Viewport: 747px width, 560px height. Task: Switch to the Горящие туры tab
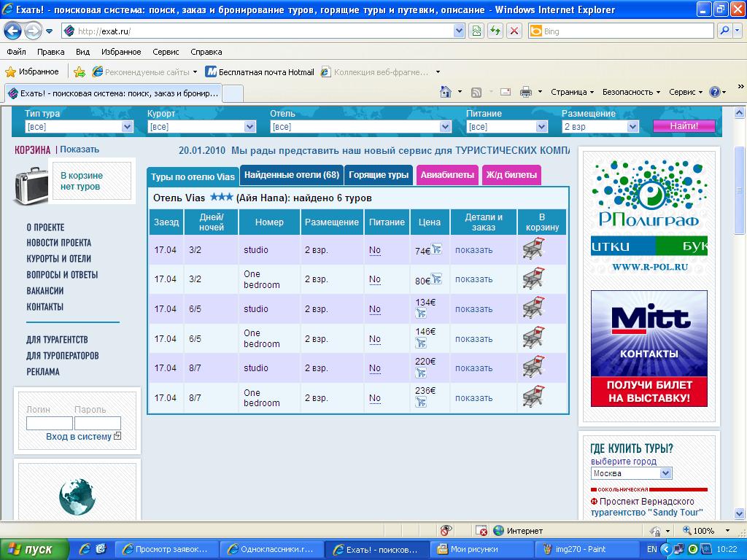point(378,175)
